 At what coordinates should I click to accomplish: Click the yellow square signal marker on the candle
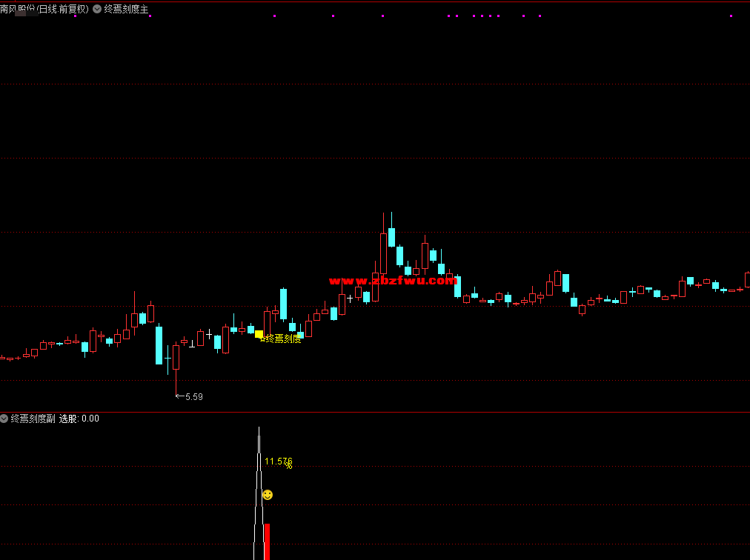(259, 335)
